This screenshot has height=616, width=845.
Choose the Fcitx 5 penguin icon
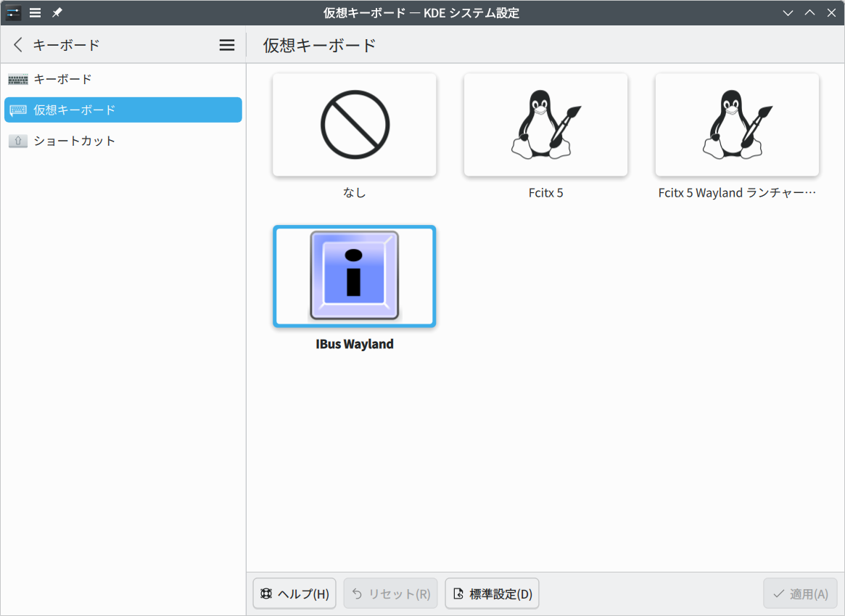pos(545,125)
